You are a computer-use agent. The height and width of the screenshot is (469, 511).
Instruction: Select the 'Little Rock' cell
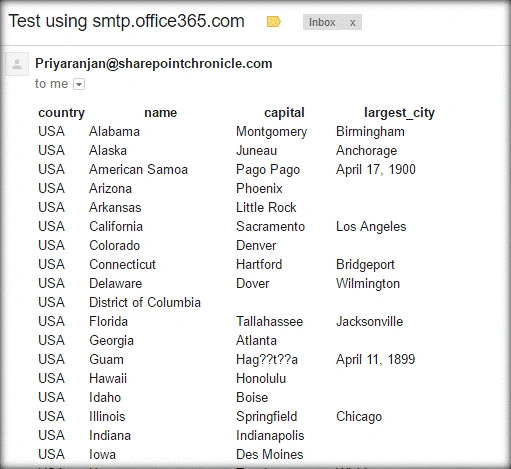tap(266, 207)
